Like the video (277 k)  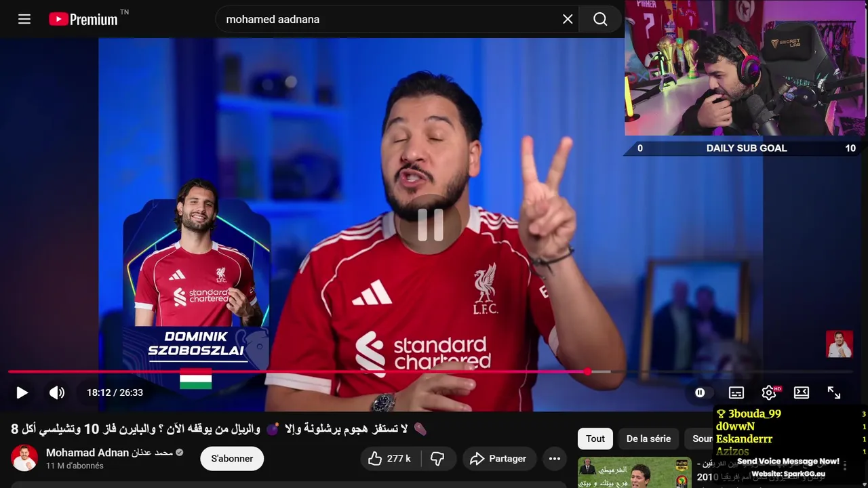[391, 459]
